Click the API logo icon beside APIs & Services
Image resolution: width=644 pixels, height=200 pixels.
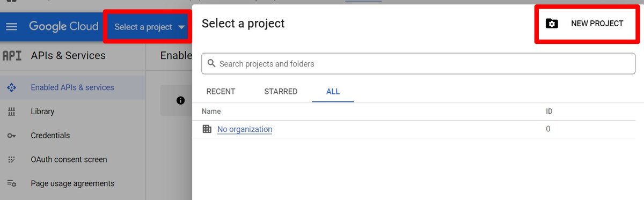point(12,56)
